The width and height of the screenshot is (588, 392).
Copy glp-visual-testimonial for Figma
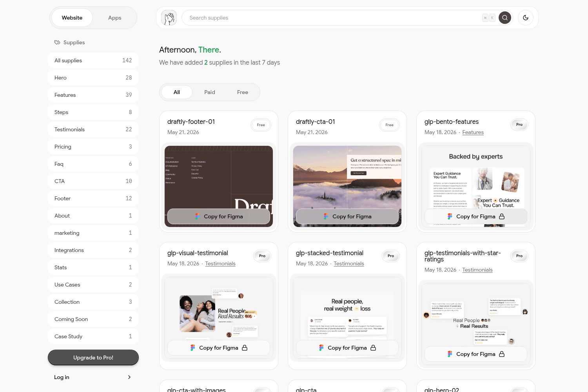[x=219, y=348]
